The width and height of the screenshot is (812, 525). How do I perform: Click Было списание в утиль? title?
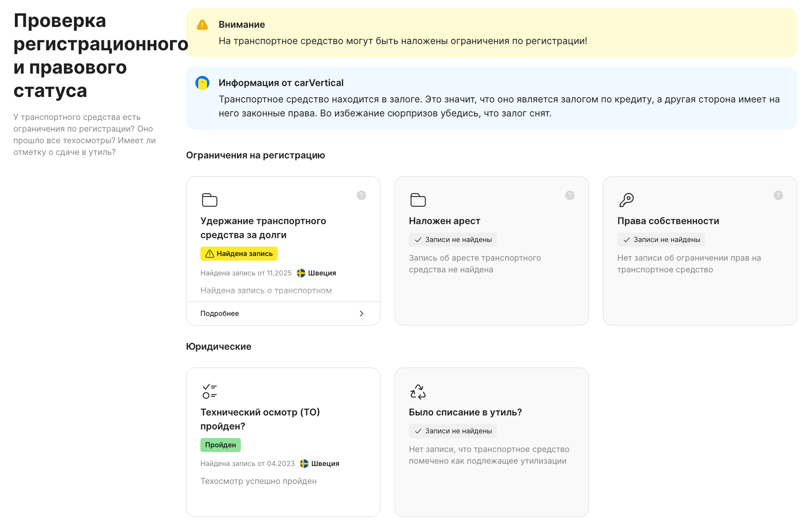coord(465,412)
